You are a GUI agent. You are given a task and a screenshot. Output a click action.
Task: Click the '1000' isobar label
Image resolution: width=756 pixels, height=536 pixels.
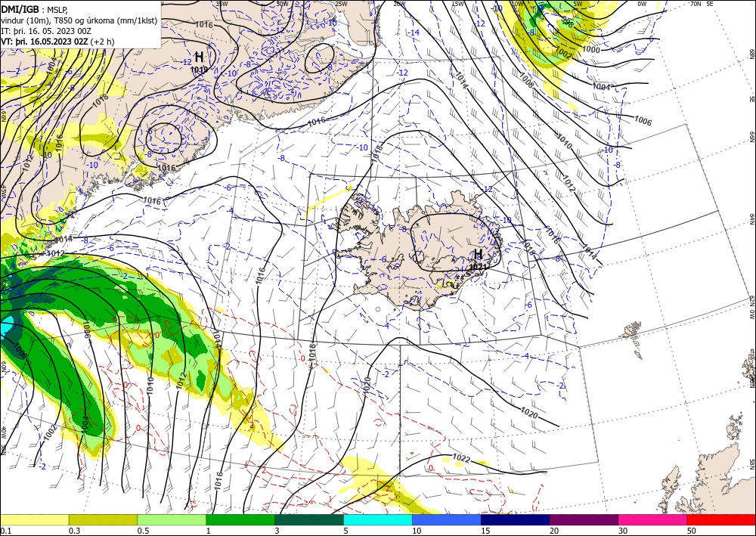point(591,50)
